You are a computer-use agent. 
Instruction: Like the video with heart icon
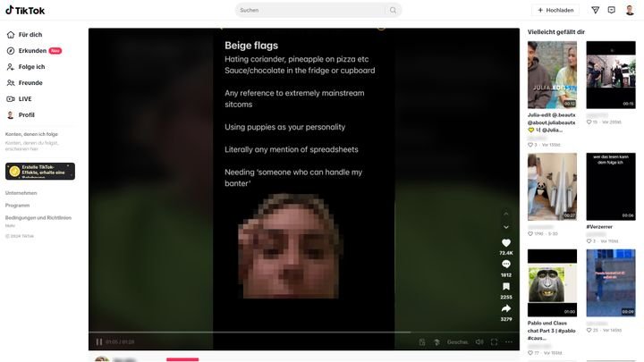(506, 243)
